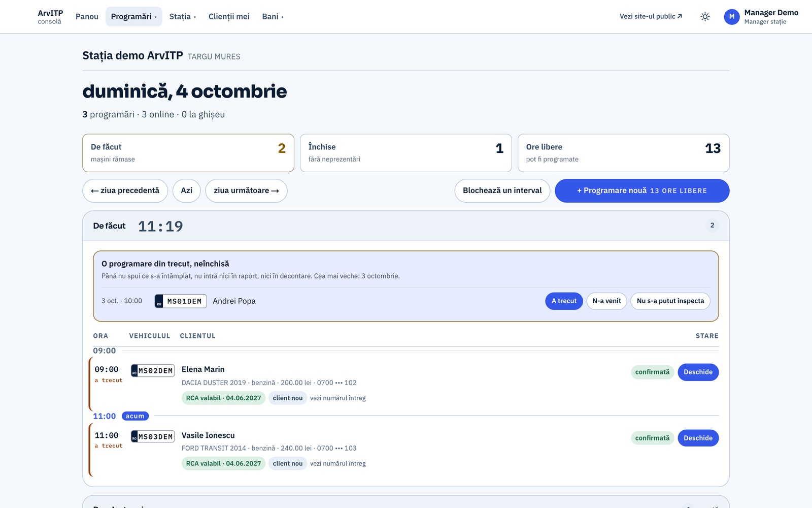Mark Andrei Popa as N-a venit
Viewport: 812px width, 508px height.
pyautogui.click(x=606, y=301)
